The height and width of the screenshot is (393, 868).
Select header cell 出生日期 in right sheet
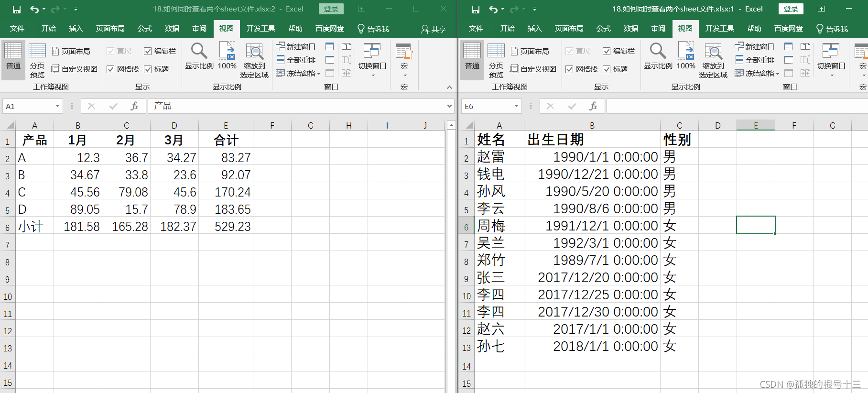pyautogui.click(x=592, y=139)
